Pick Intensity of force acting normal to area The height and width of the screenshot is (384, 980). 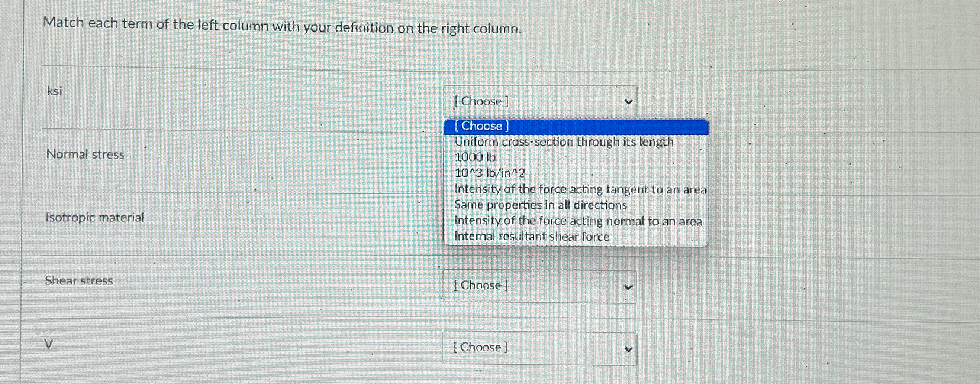point(578,221)
